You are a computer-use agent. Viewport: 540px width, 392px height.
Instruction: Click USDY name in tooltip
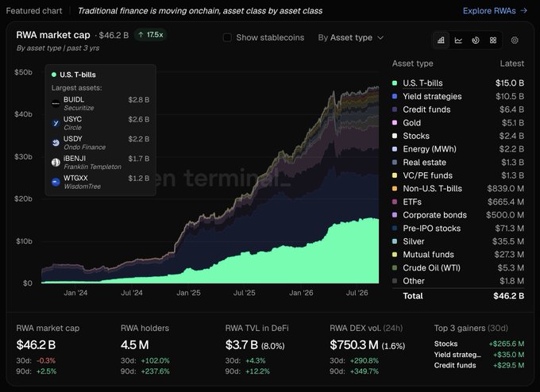73,139
